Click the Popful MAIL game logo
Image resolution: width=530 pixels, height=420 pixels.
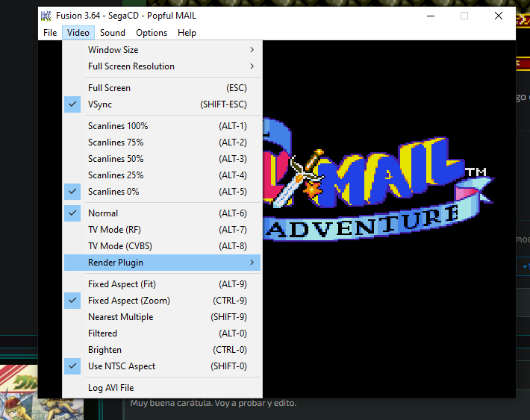pyautogui.click(x=378, y=179)
